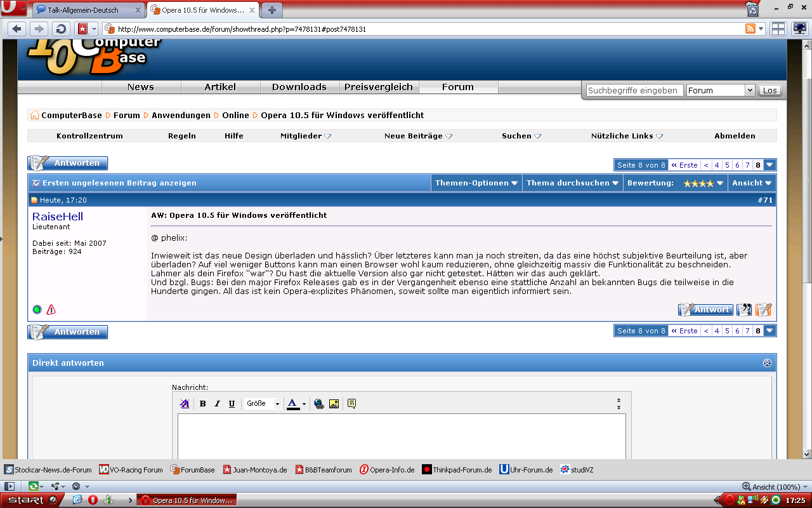The width and height of the screenshot is (812, 508).
Task: Insert a hyperlink with the globe icon
Action: click(319, 404)
